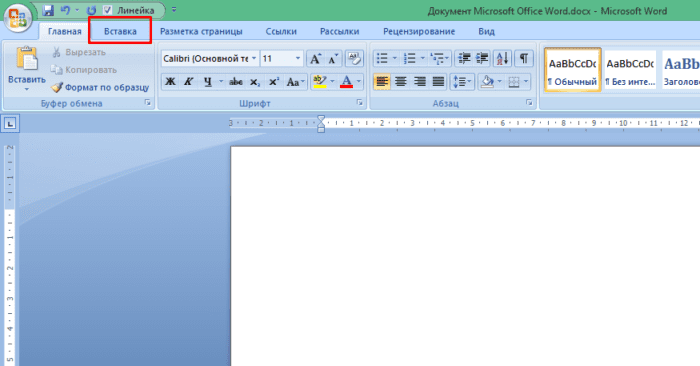
Task: Apply red font color
Action: (x=346, y=82)
